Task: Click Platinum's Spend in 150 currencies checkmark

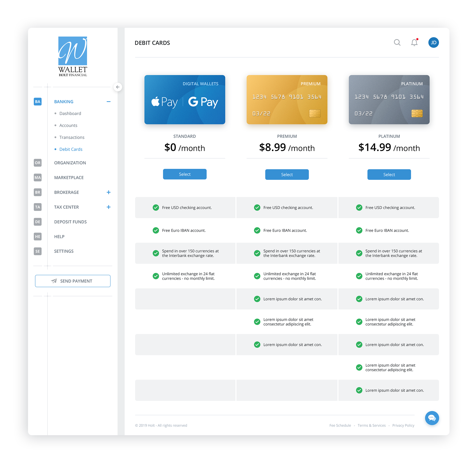Action: (x=359, y=253)
